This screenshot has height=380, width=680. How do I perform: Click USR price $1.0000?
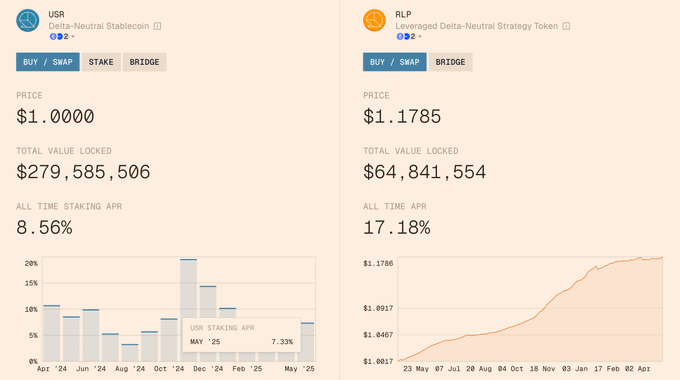(55, 117)
